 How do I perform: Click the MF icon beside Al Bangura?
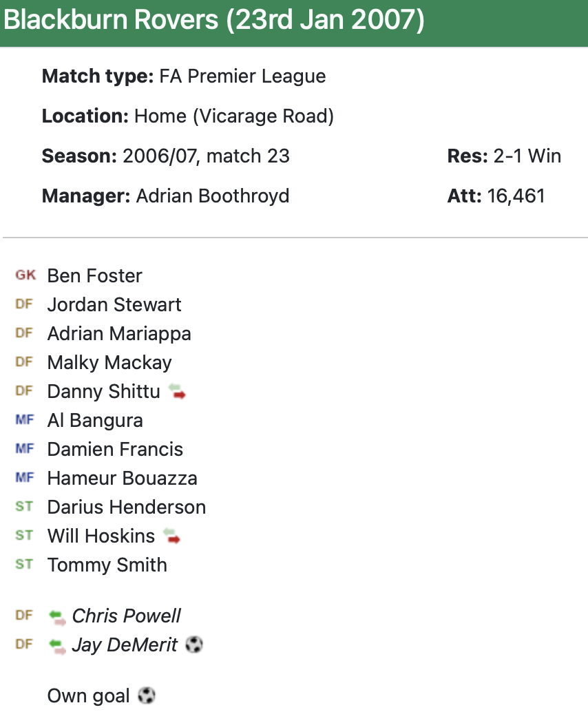[24, 420]
